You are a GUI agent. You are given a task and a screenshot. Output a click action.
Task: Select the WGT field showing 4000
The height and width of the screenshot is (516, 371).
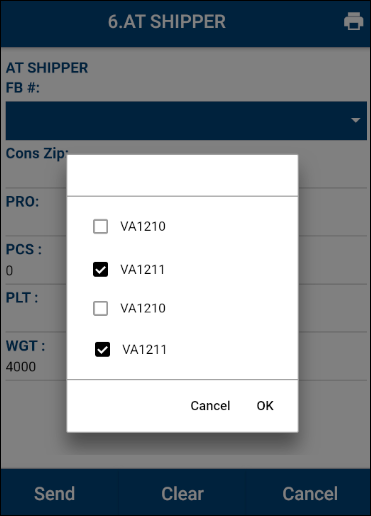pos(36,367)
